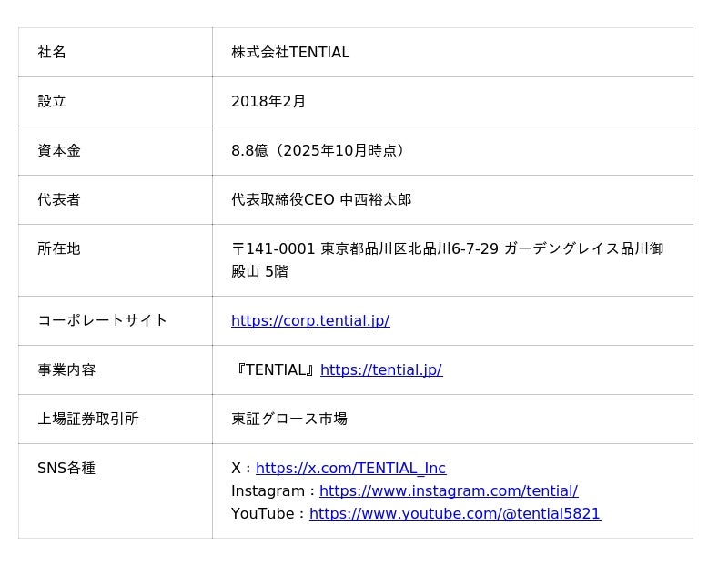Click the 代表取締役CEO 中西裕太郎 text
This screenshot has width=728, height=566.
[321, 199]
